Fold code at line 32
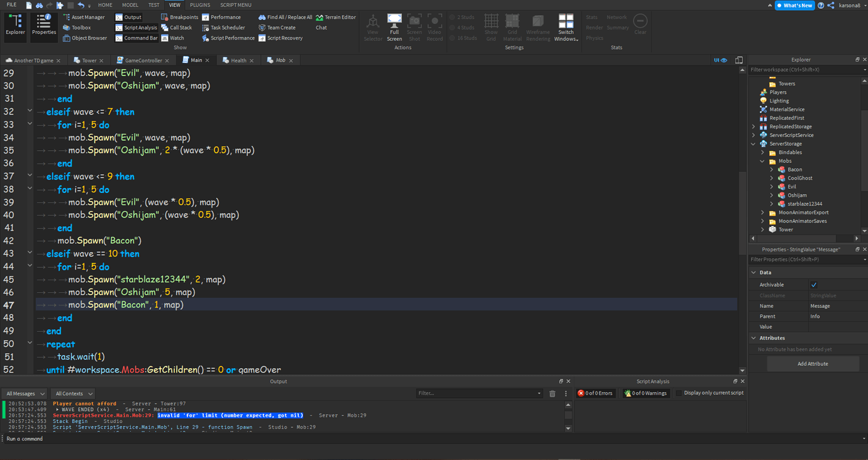The image size is (868, 460). click(30, 111)
